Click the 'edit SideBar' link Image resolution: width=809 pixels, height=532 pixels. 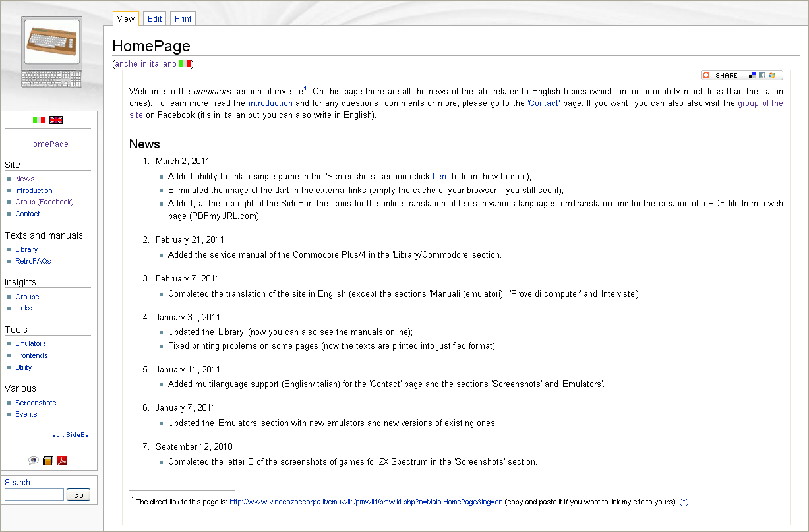coord(72,435)
